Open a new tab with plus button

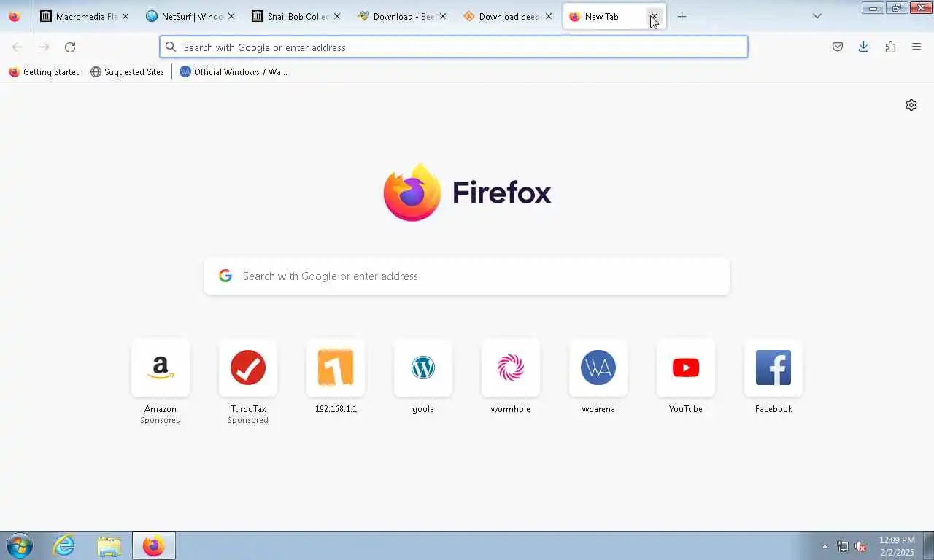pos(682,16)
